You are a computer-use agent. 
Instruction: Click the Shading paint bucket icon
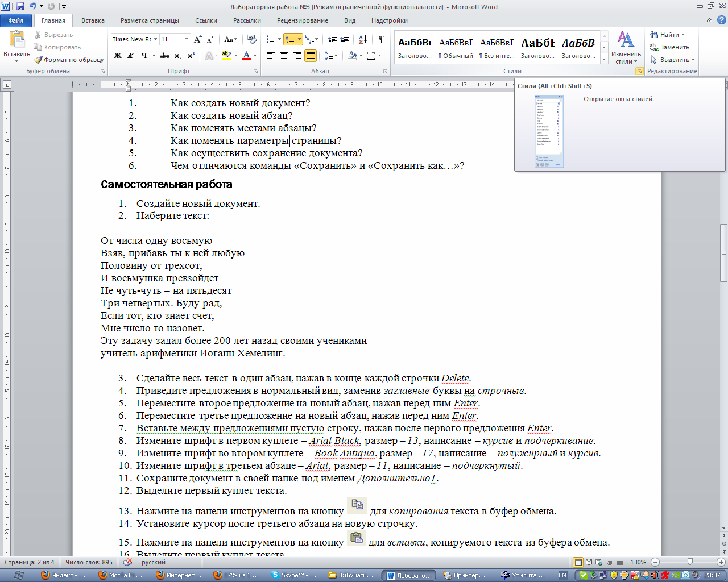351,56
